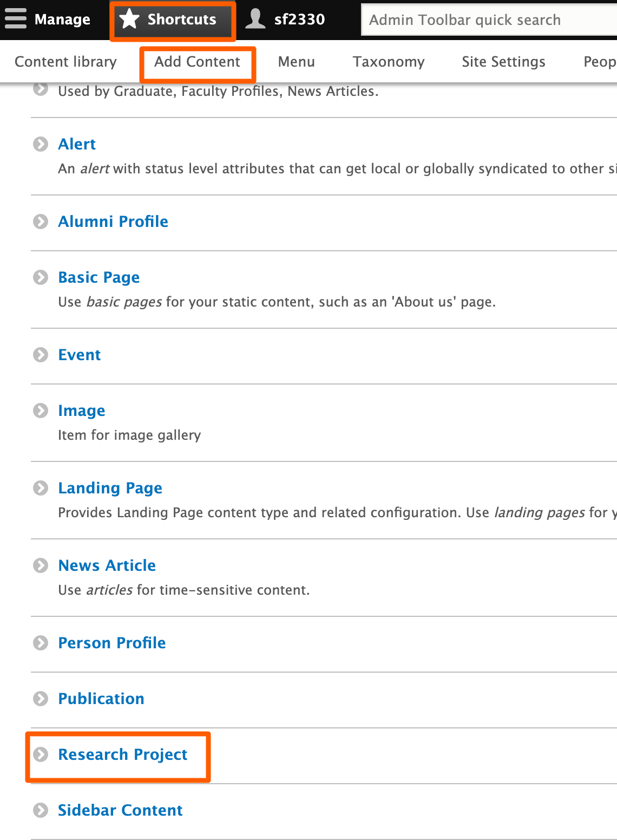Viewport: 617px width, 840px height.
Task: Click the arrow icon next to Alumni Profile
Action: tap(41, 222)
